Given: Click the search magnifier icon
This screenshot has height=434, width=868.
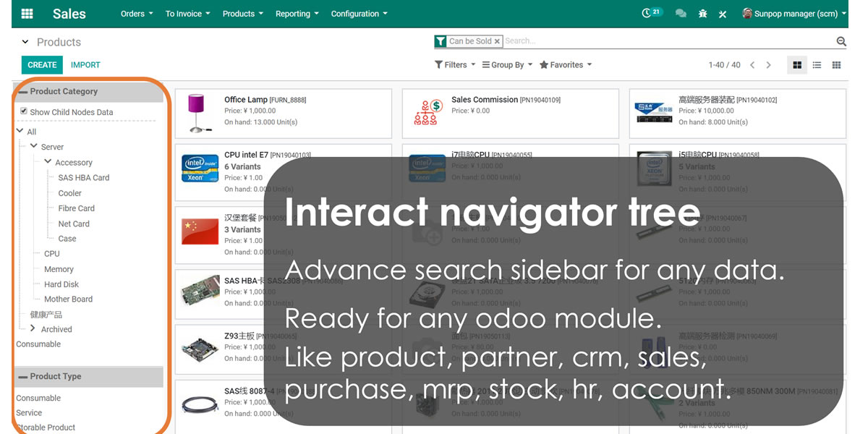Looking at the screenshot, I should [x=841, y=42].
